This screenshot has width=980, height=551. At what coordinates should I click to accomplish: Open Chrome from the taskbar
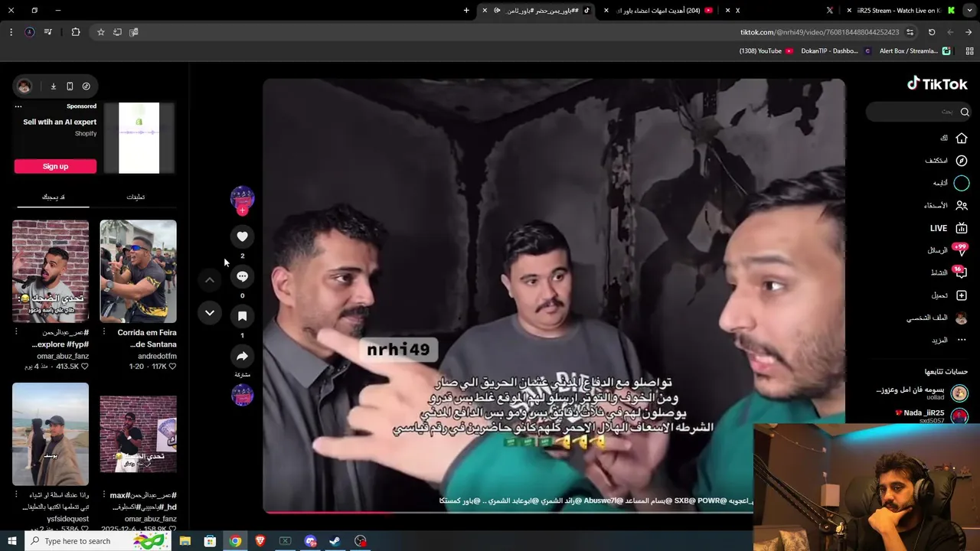click(235, 541)
